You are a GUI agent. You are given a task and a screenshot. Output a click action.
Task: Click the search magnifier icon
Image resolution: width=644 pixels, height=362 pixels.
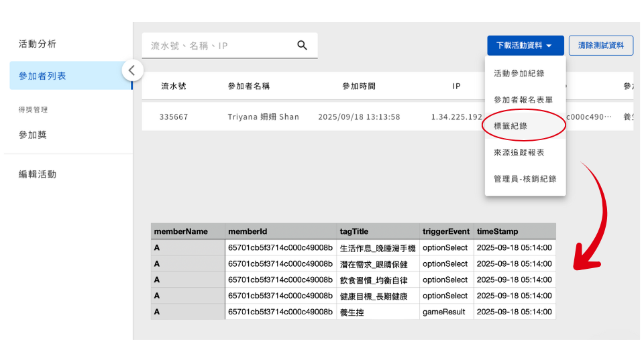(x=302, y=46)
